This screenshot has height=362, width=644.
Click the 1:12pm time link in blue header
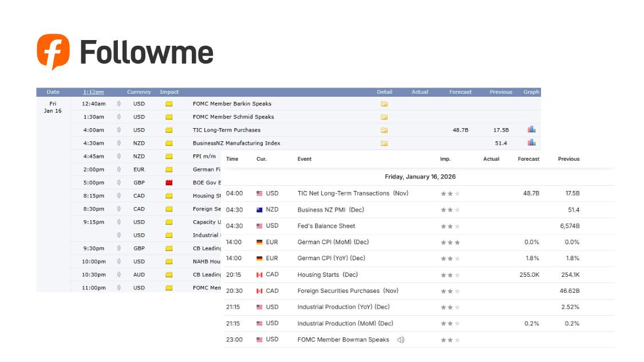(x=93, y=92)
